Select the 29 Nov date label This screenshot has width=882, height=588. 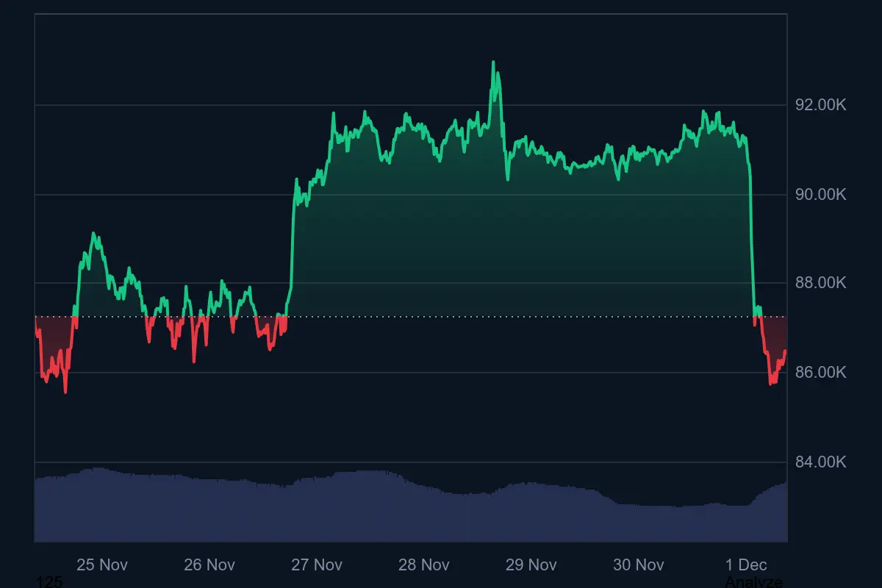[x=531, y=565]
